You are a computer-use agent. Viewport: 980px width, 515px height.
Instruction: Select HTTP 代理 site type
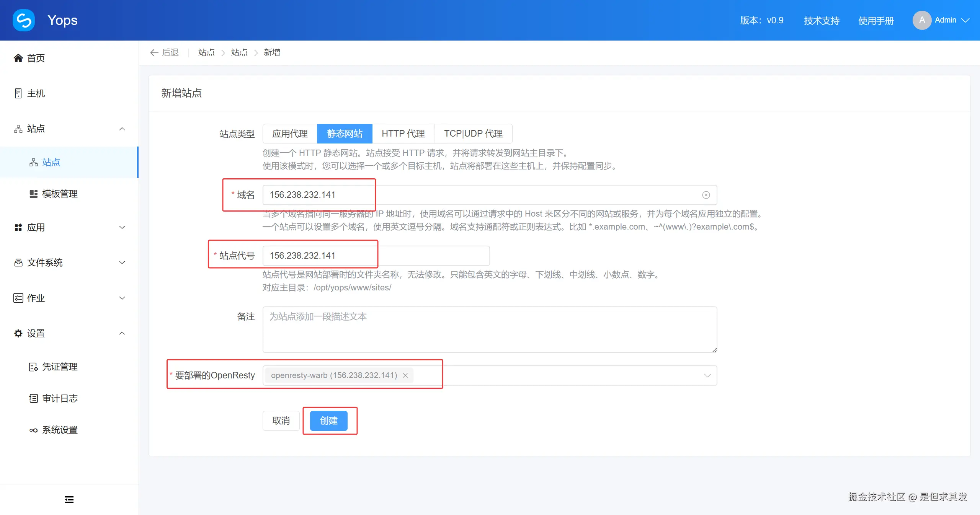[403, 134]
